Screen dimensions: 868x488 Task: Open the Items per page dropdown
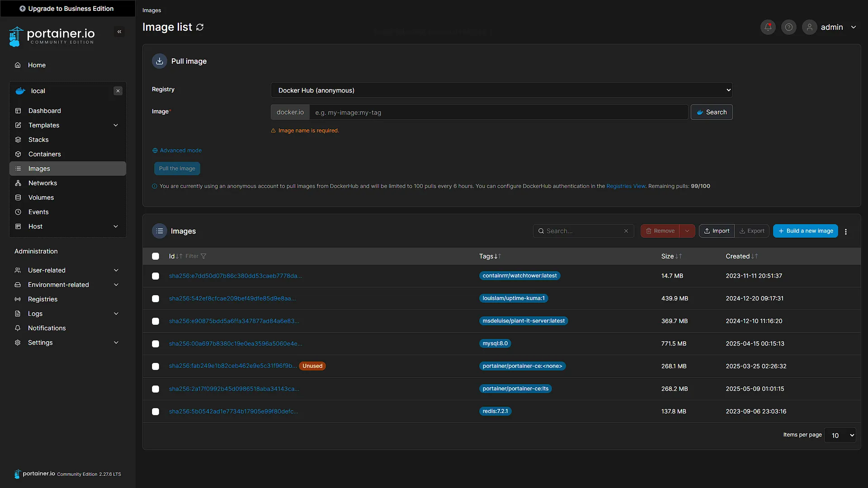point(840,435)
